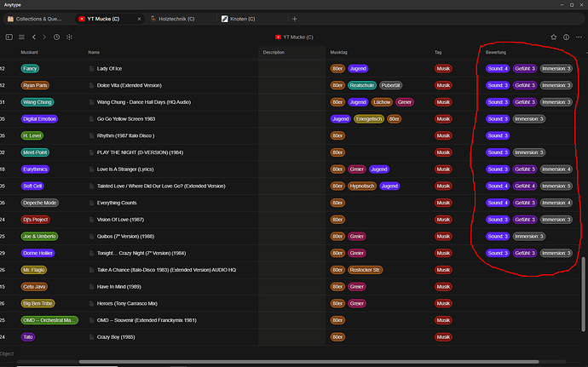Add YT Mucke to favorites star
This screenshot has width=588, height=367.
tap(554, 37)
